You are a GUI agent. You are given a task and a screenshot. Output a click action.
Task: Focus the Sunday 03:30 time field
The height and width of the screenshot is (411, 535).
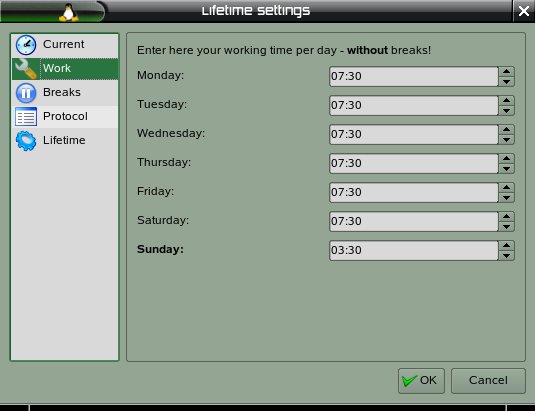tap(414, 250)
